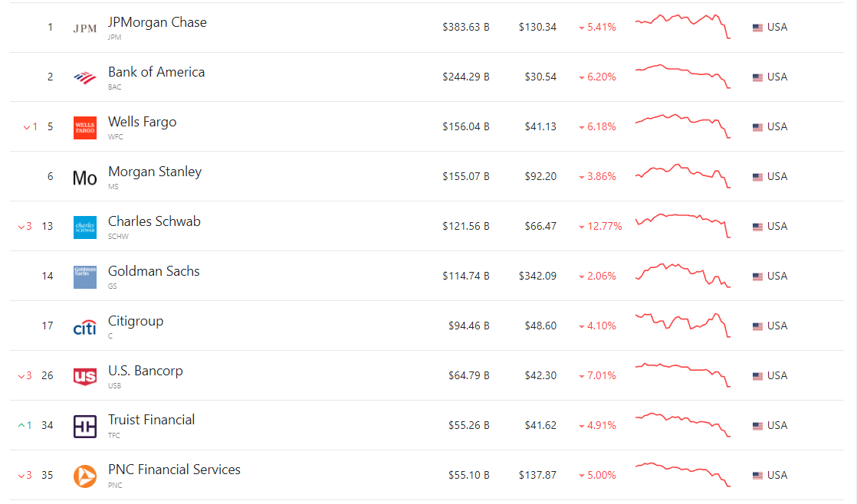
Task: Click the Goldman Sachs logo
Action: 84,276
